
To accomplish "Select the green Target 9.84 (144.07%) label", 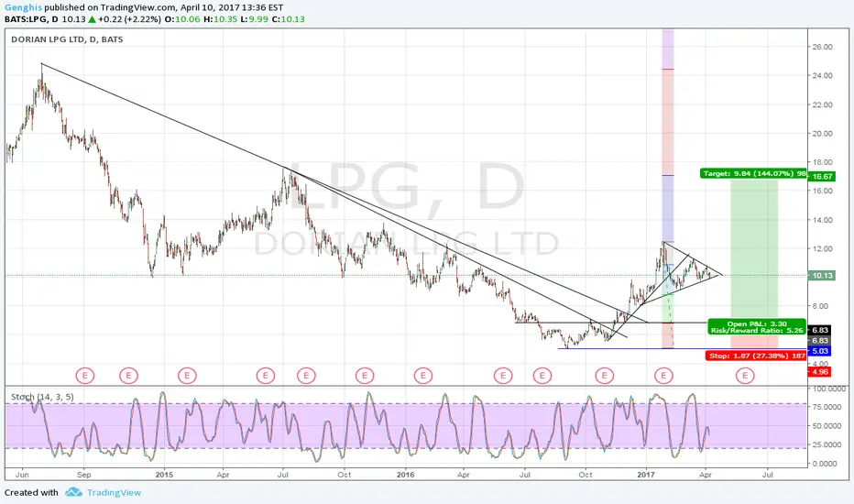I will coord(753,174).
